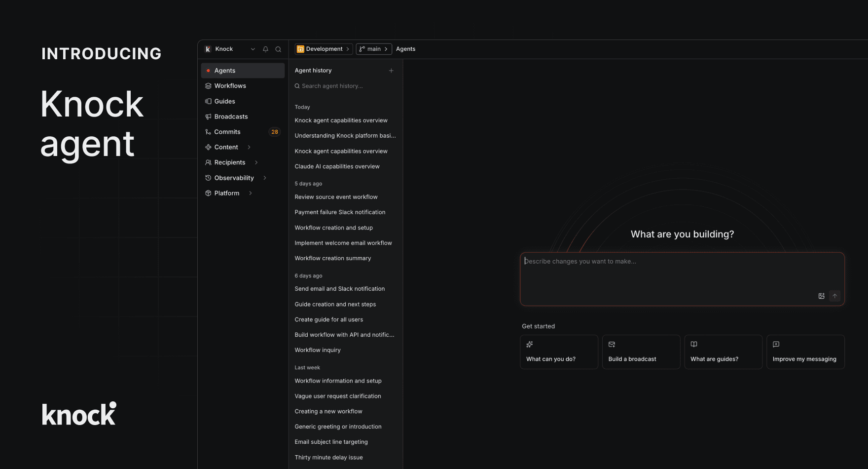Click the Workflows layers icon in sidebar
The height and width of the screenshot is (469, 868).
pos(208,86)
